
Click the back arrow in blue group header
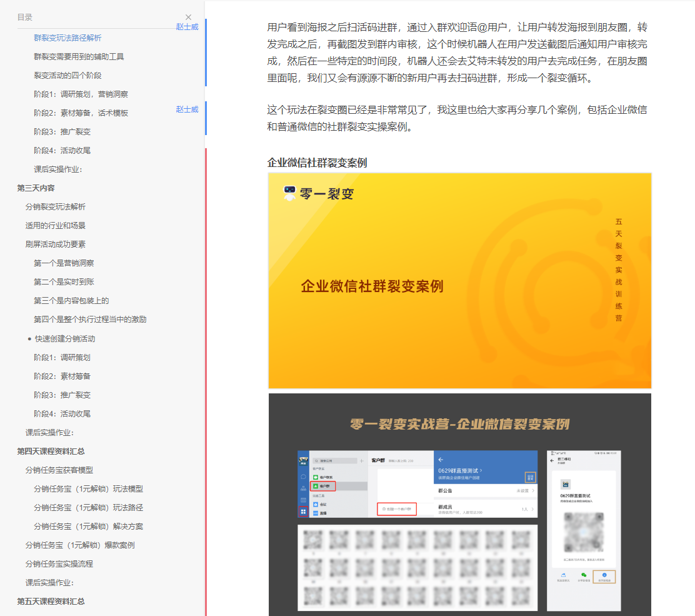click(441, 460)
